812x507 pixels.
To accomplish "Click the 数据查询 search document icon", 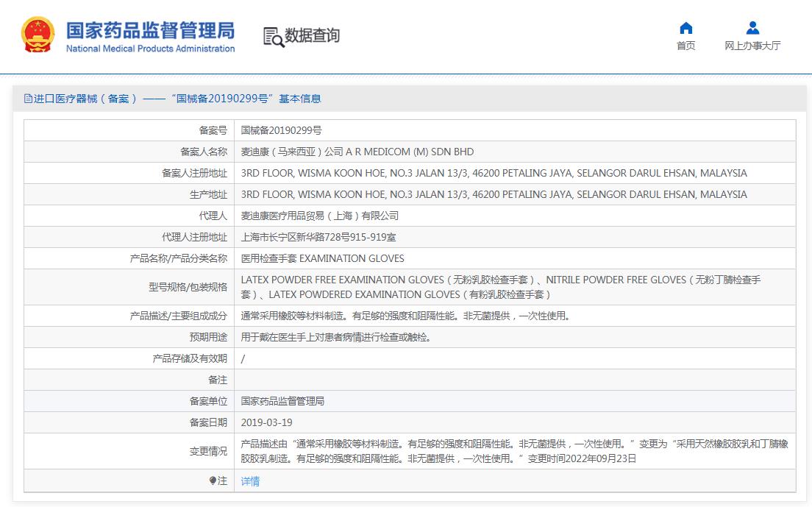I will coord(274,36).
